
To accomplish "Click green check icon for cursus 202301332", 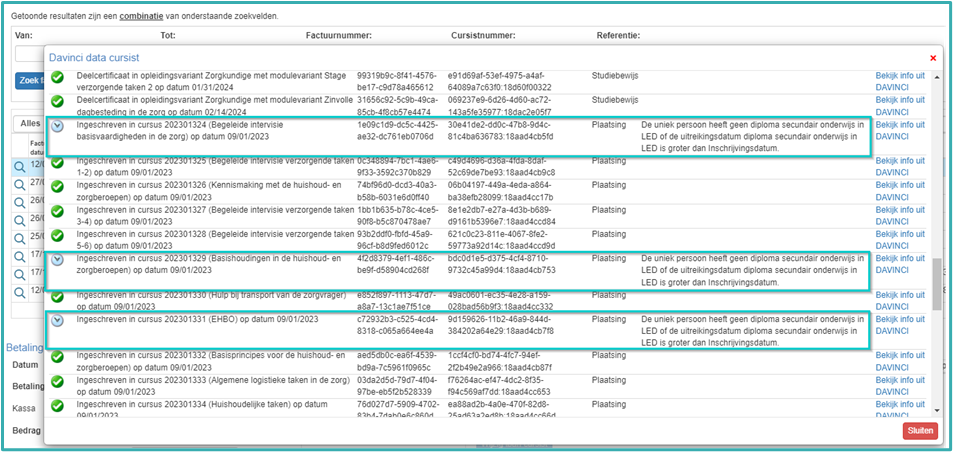I will click(x=57, y=357).
